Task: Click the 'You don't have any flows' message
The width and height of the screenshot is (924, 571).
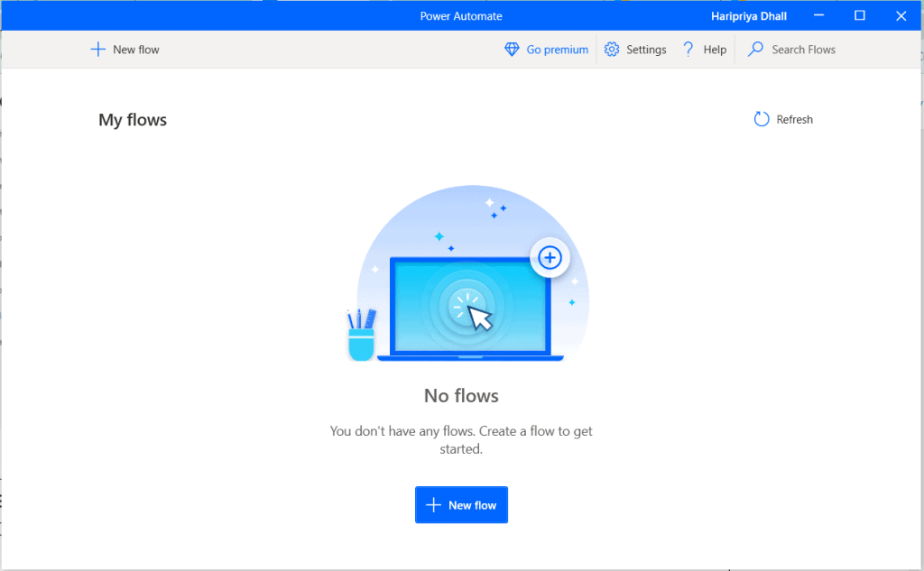Action: click(461, 440)
